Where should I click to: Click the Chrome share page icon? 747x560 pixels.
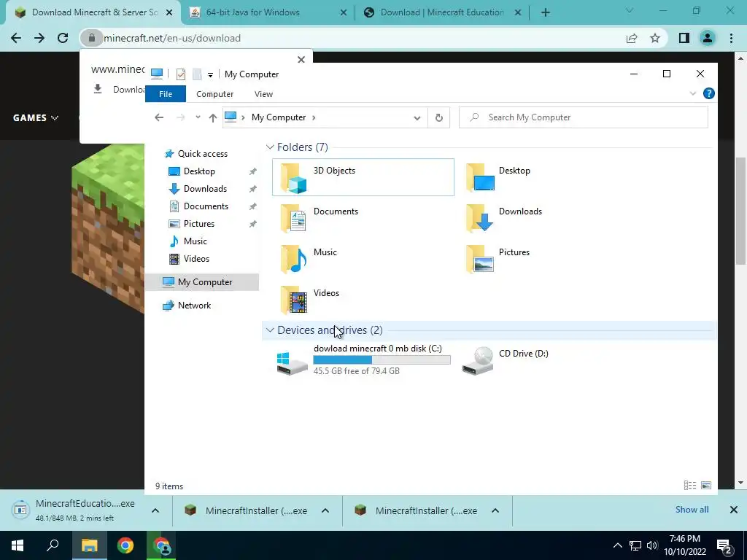(632, 38)
